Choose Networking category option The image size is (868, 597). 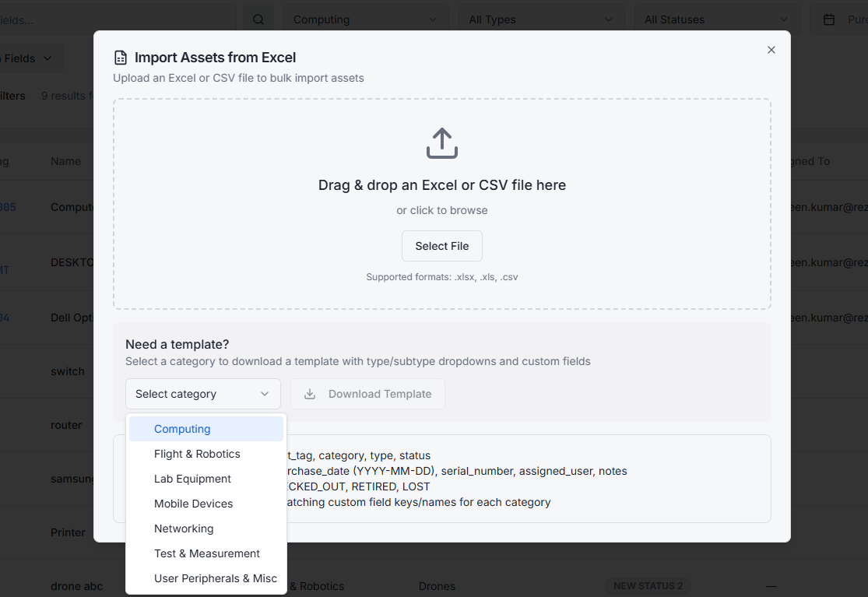tap(206, 529)
